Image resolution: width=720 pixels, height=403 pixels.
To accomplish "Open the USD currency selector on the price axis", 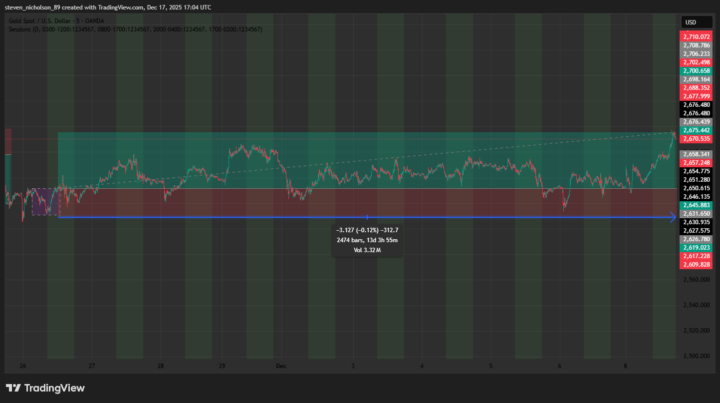I will click(x=696, y=22).
